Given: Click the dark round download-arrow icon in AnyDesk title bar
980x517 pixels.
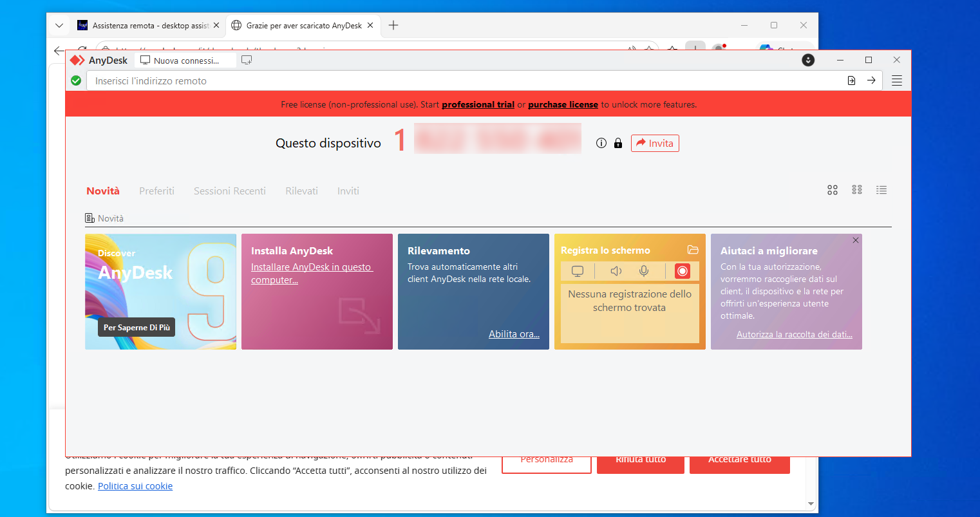Looking at the screenshot, I should (x=808, y=60).
